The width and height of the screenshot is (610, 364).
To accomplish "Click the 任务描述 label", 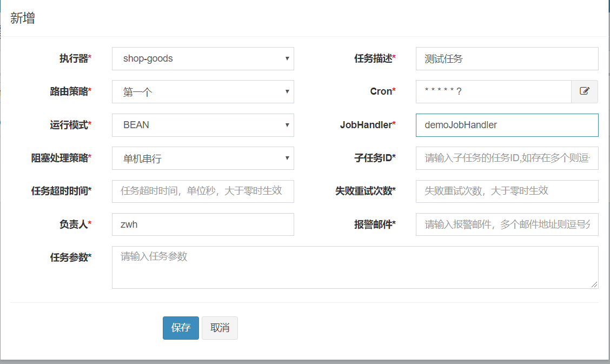I will pos(375,59).
